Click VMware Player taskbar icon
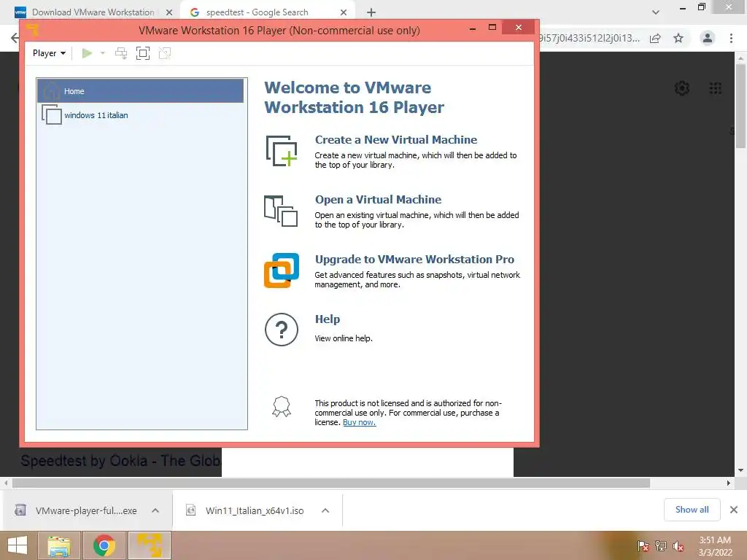The height and width of the screenshot is (560, 747). point(149,545)
